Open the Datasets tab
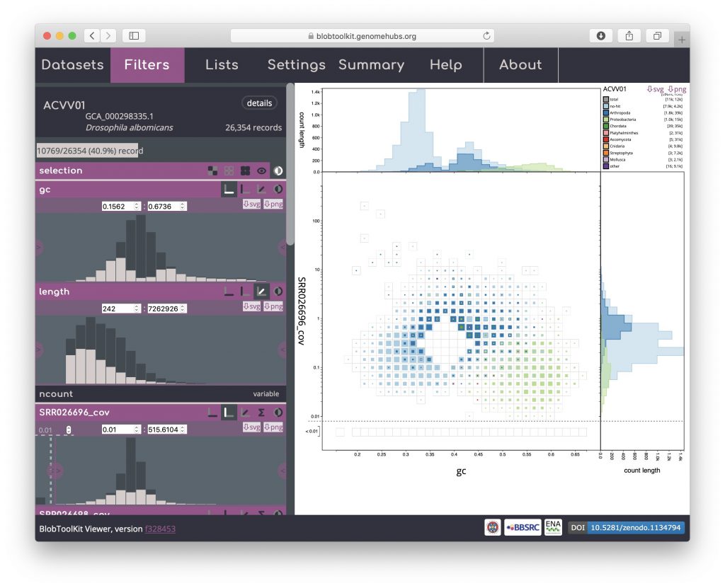The image size is (725, 588). pyautogui.click(x=72, y=65)
